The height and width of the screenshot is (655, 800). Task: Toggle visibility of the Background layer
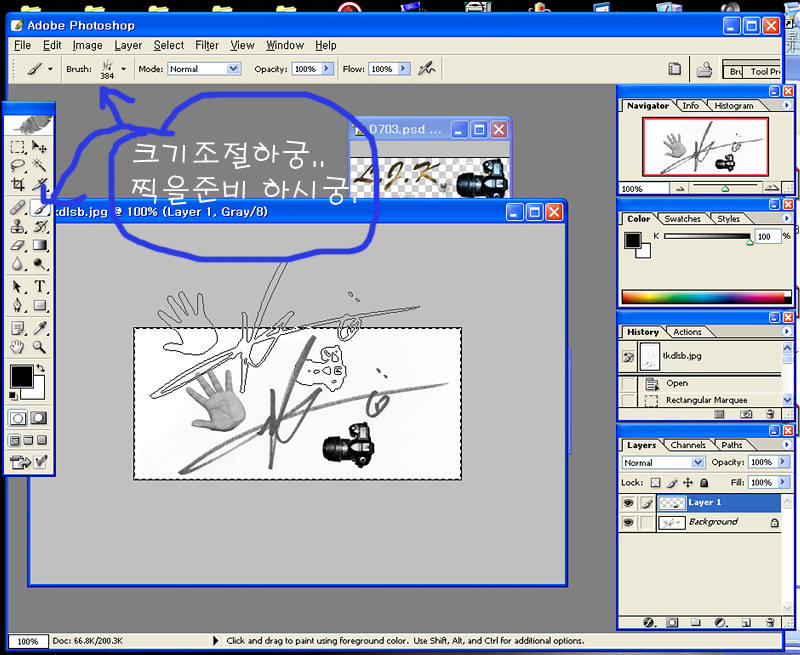628,522
